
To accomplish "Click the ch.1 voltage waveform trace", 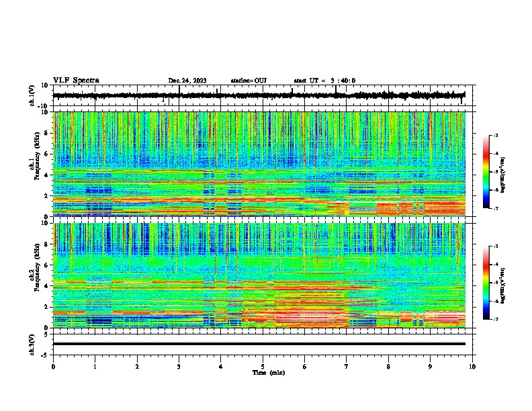I will 259,95.
